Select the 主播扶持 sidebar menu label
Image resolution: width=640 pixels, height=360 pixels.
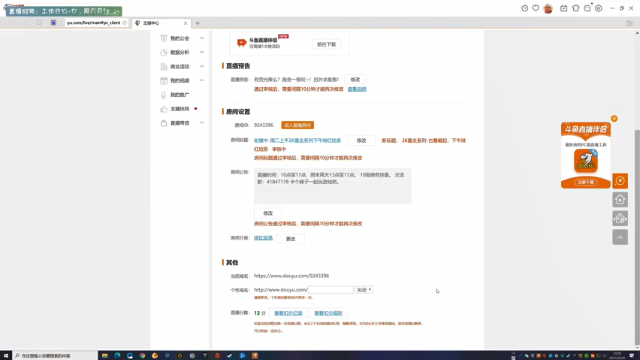click(x=180, y=109)
